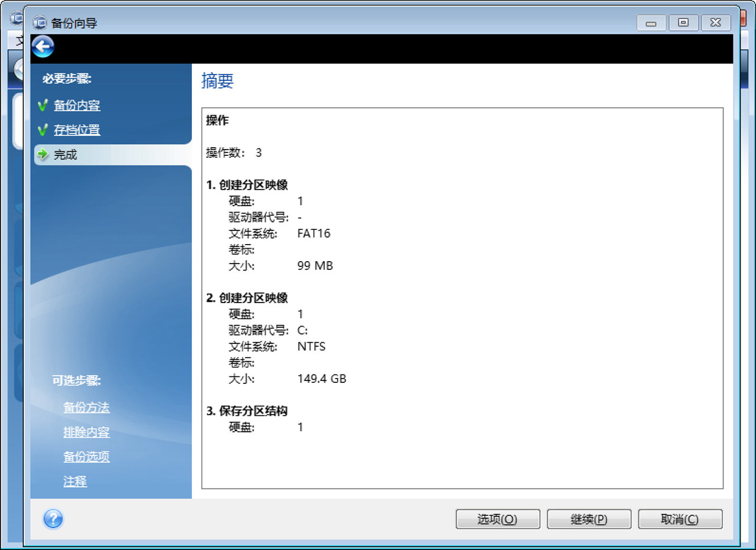
Task: Open the 注释 optional step
Action: (x=74, y=481)
